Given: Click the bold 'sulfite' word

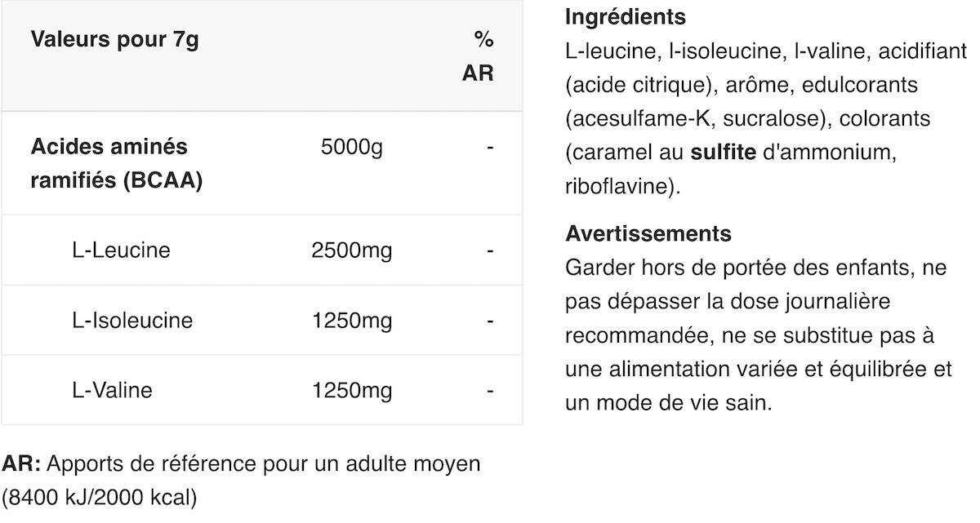Looking at the screenshot, I should pyautogui.click(x=723, y=152).
